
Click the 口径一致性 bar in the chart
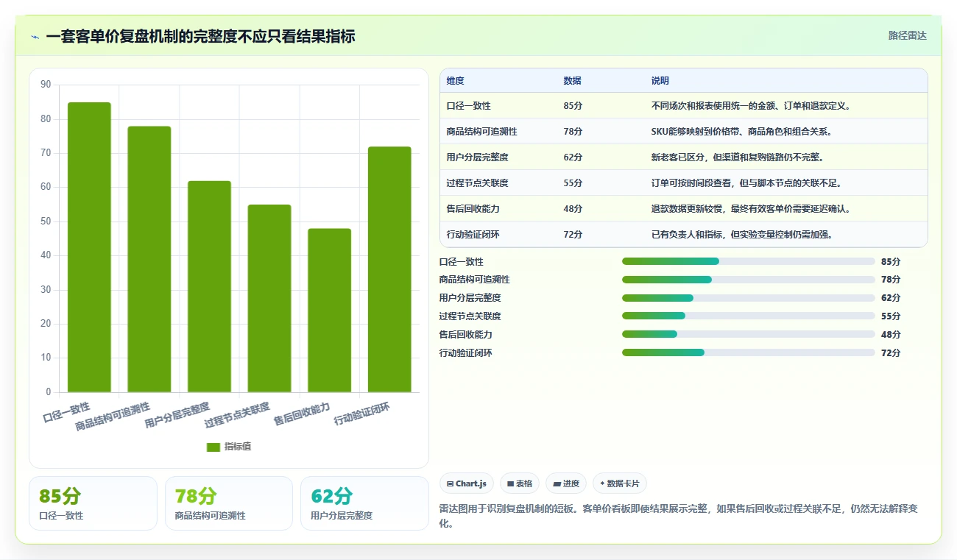89,247
